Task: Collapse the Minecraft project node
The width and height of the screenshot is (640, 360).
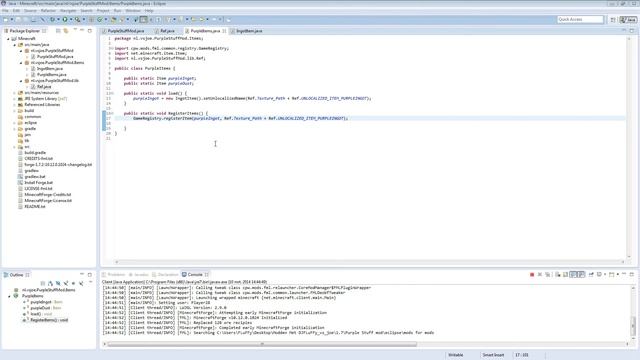Action: (8, 39)
